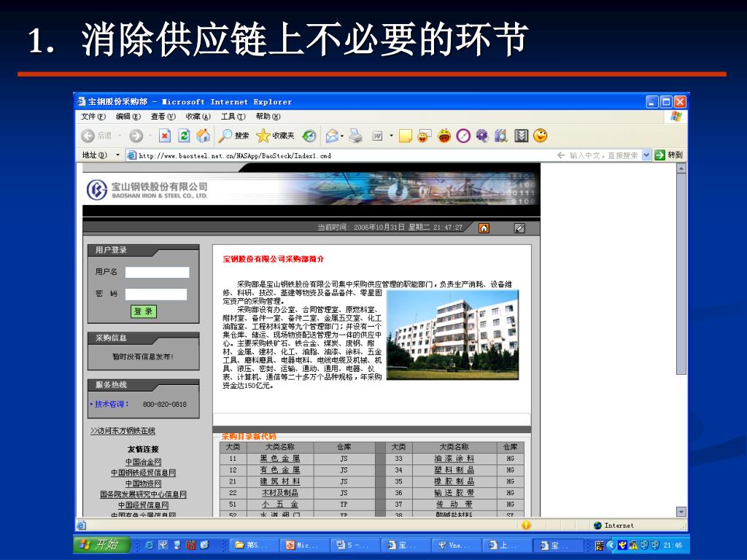Click the orange home icon on Baosteel page
This screenshot has width=747, height=560.
(484, 228)
